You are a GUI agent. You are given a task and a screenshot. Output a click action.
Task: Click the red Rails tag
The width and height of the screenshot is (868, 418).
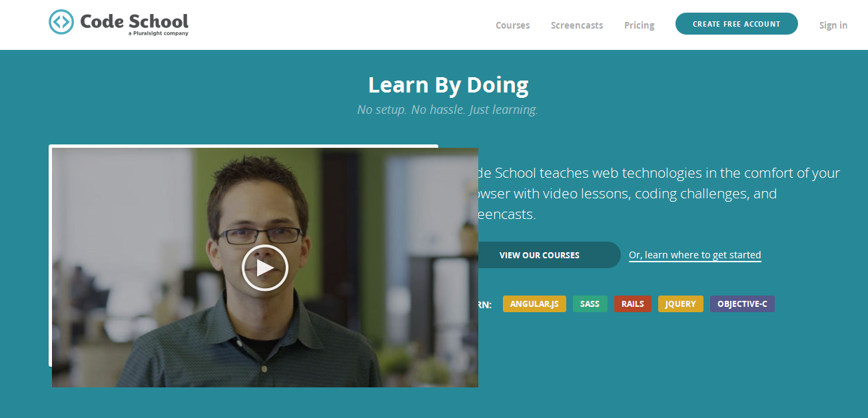633,304
